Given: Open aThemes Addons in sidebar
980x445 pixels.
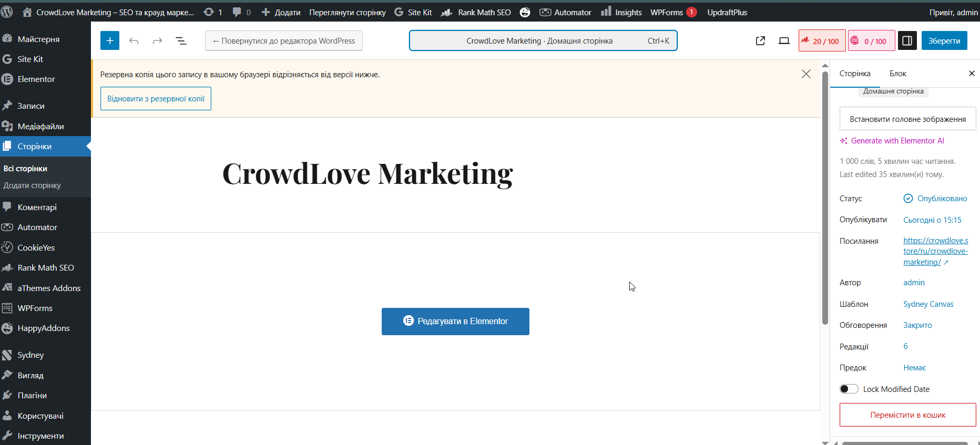Looking at the screenshot, I should (x=45, y=288).
